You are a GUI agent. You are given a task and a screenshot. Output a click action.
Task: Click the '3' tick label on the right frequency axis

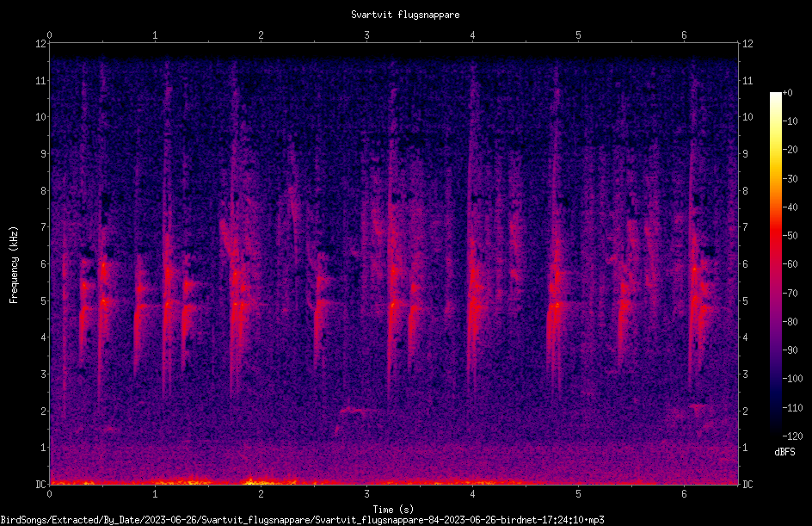click(x=745, y=374)
